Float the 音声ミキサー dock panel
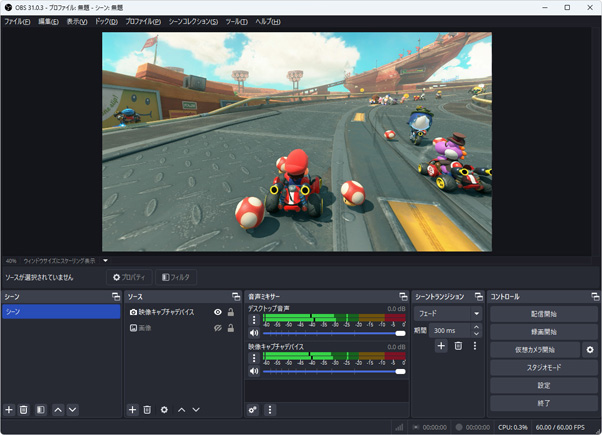This screenshot has height=435, width=602. tap(403, 296)
